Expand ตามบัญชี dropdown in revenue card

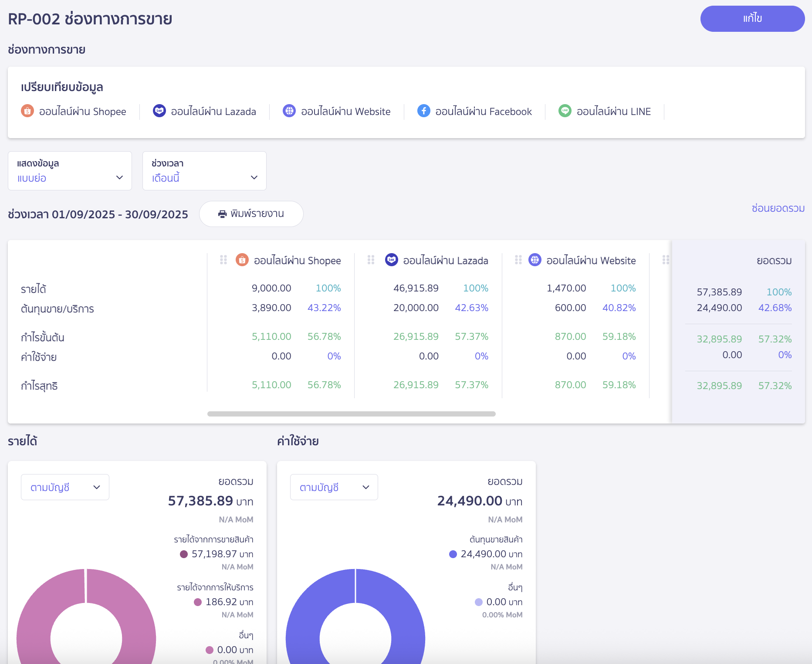65,487
